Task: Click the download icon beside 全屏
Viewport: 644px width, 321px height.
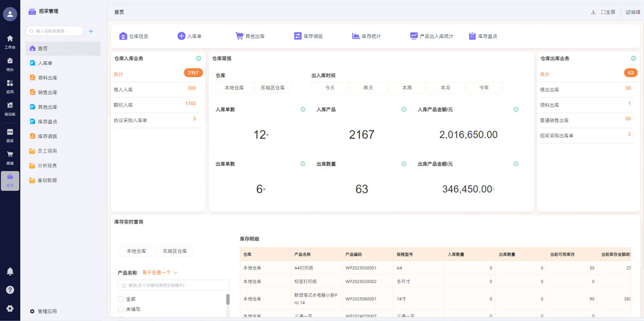Action: [593, 12]
